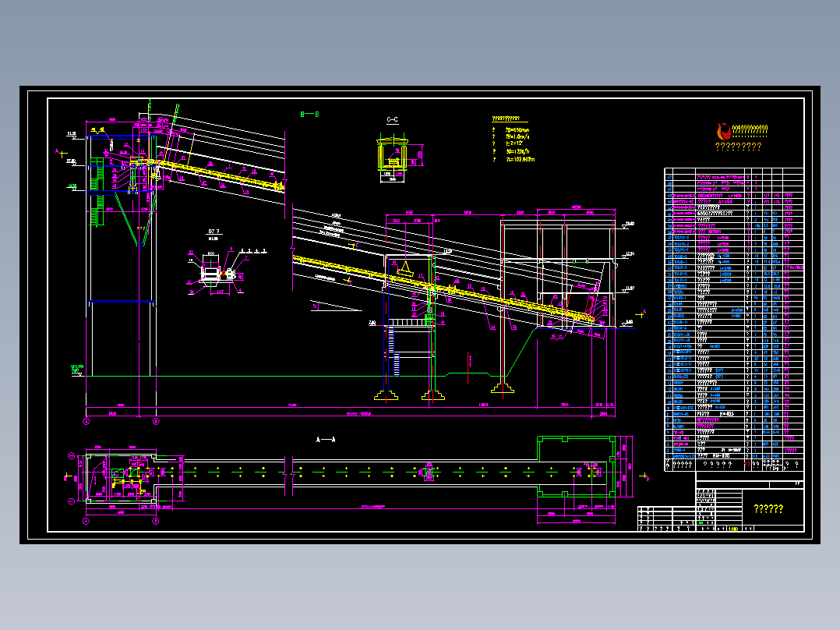The height and width of the screenshot is (630, 840).
Task: Click the H=435 entry in parts table
Action: point(726,414)
